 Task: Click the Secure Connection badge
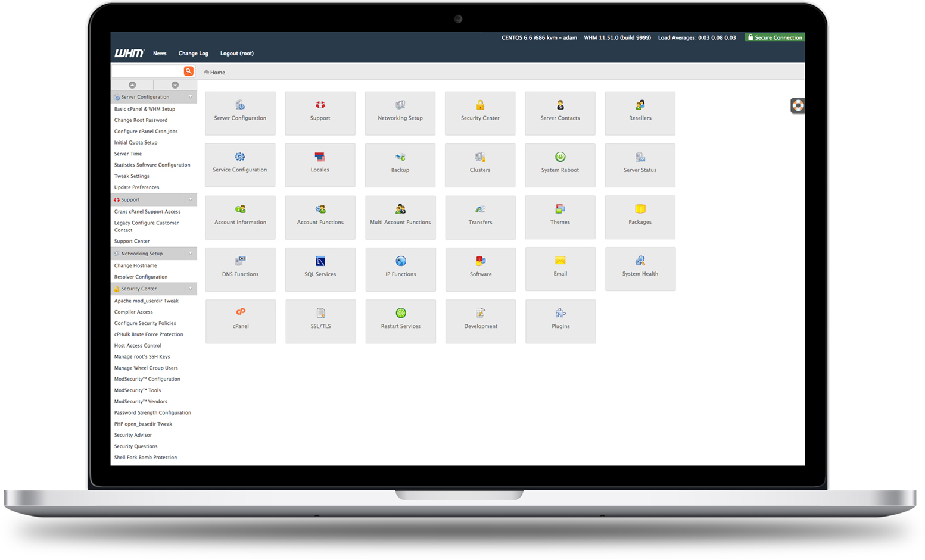(x=775, y=37)
